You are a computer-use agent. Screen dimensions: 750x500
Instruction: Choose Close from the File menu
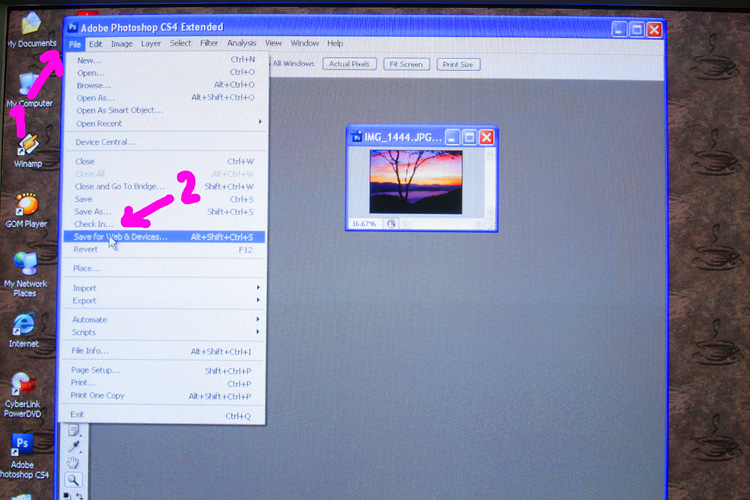pyautogui.click(x=165, y=161)
